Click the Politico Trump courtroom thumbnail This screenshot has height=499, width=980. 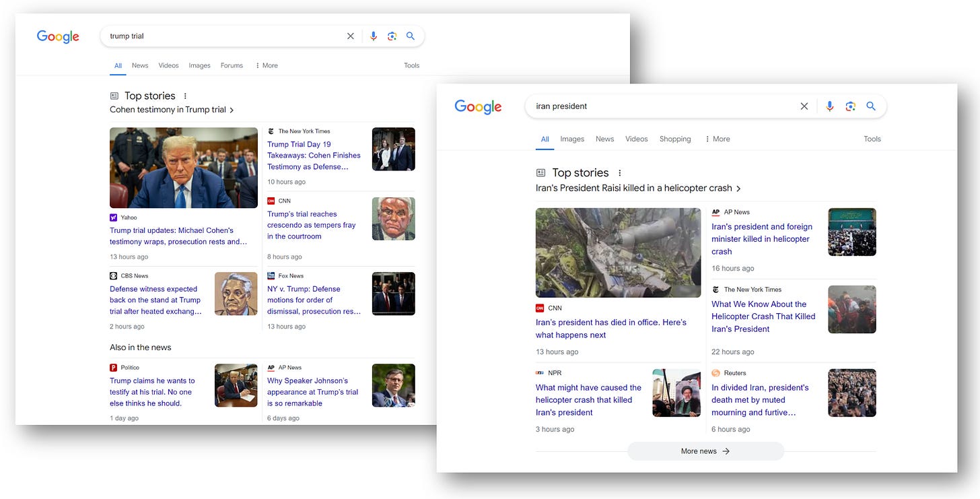pos(236,386)
